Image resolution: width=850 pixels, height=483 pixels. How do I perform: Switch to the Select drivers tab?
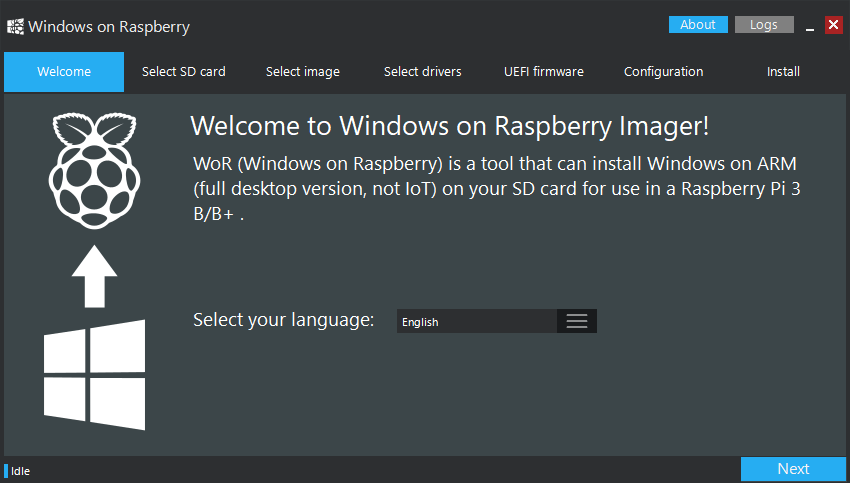[423, 72]
